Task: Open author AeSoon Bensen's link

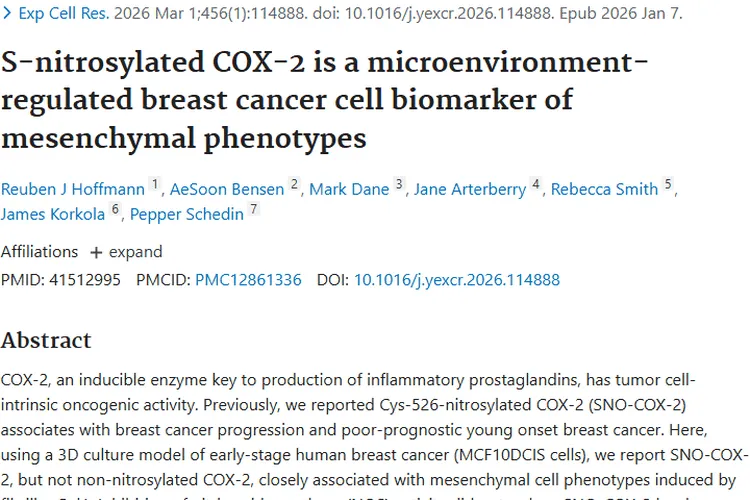Action: pyautogui.click(x=225, y=189)
